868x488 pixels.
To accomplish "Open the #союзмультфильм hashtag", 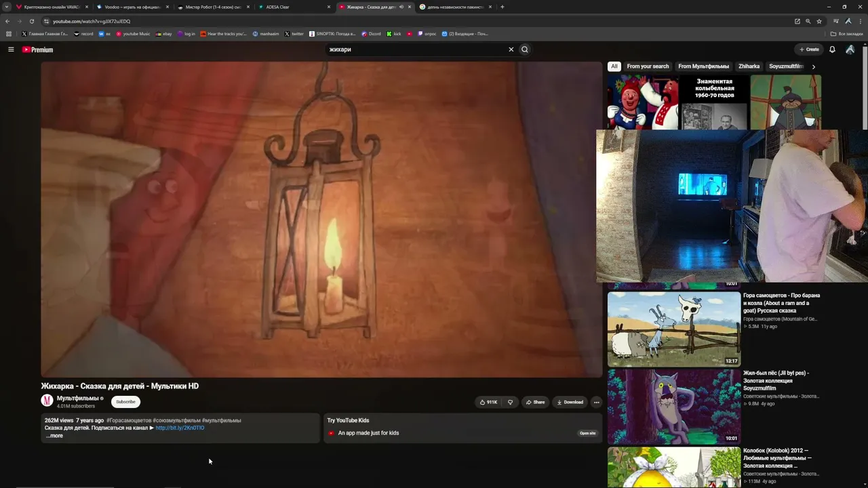I will 176,420.
